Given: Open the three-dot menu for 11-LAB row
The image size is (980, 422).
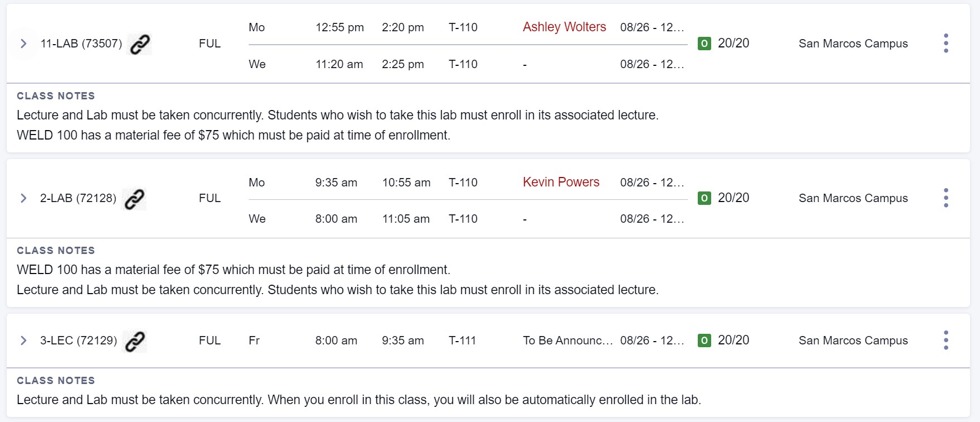Looking at the screenshot, I should [x=945, y=43].
